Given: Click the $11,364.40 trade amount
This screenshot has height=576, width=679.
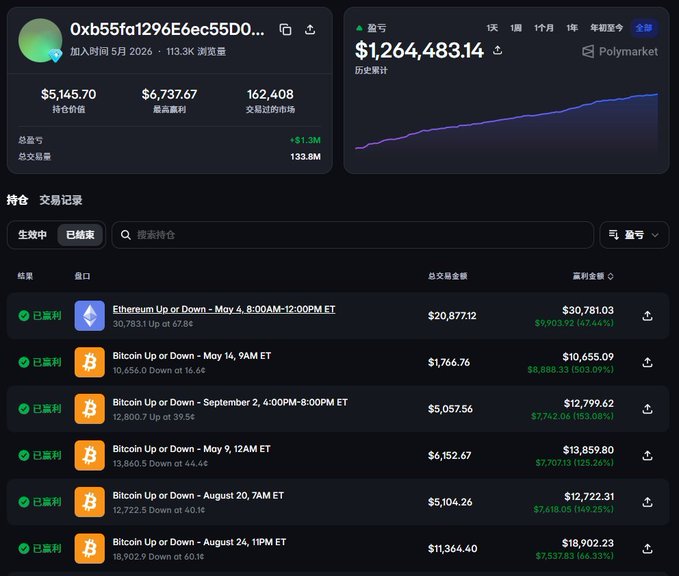Looking at the screenshot, I should 453,549.
